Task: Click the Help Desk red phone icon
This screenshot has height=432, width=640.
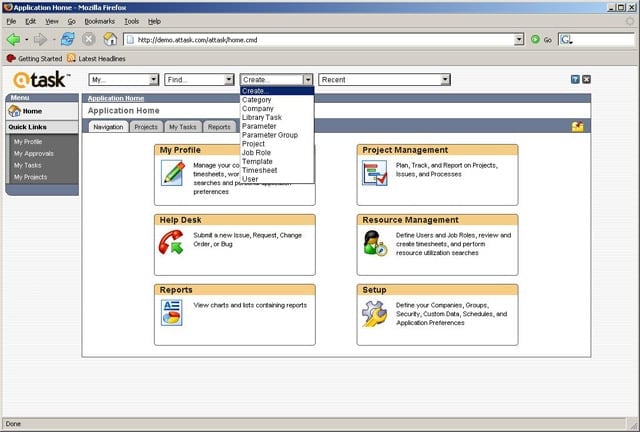Action: click(171, 243)
